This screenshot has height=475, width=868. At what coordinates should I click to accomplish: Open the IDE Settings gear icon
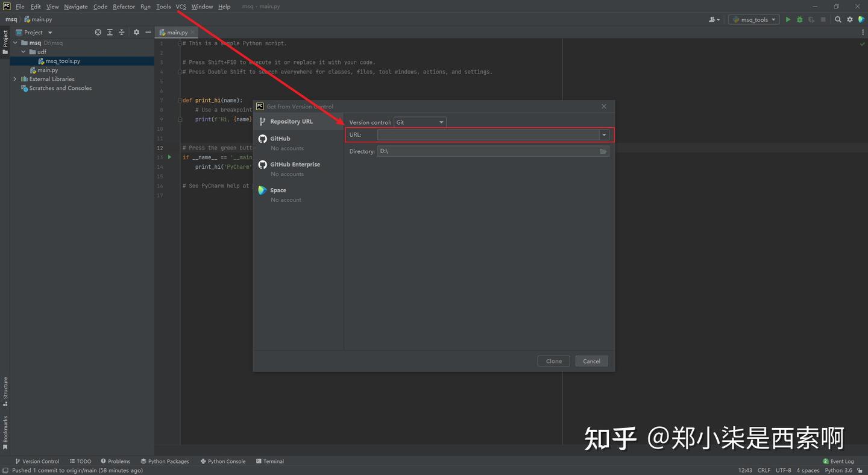click(849, 19)
